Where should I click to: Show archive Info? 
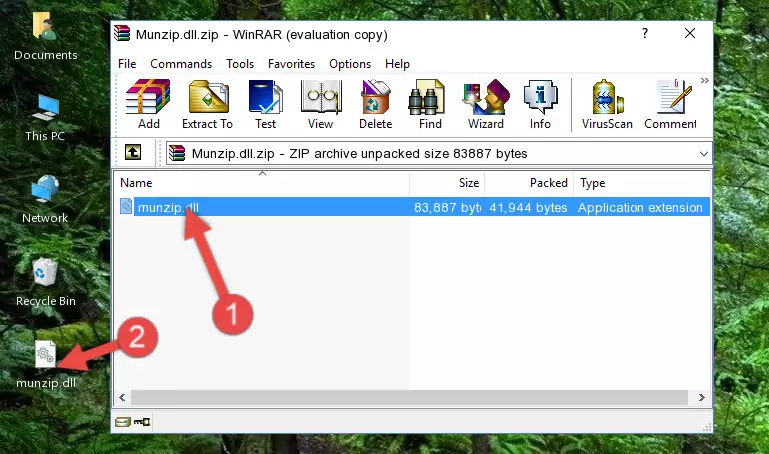pyautogui.click(x=540, y=104)
